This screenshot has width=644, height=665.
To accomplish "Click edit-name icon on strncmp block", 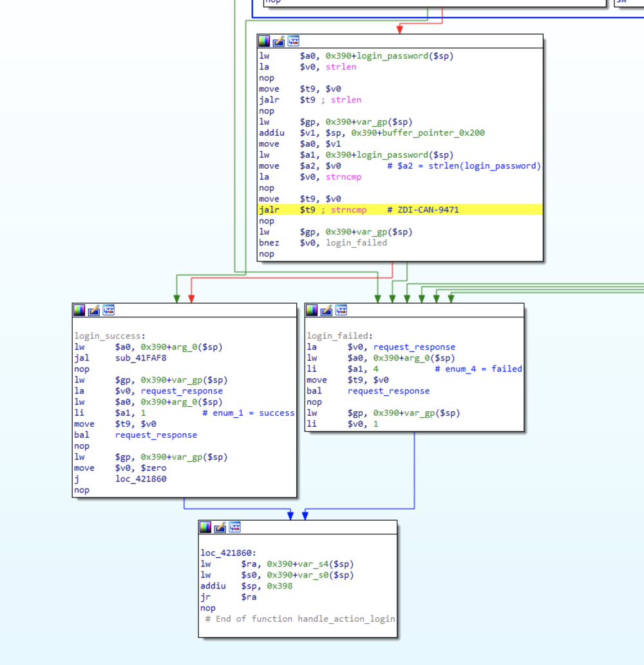I will tap(279, 41).
